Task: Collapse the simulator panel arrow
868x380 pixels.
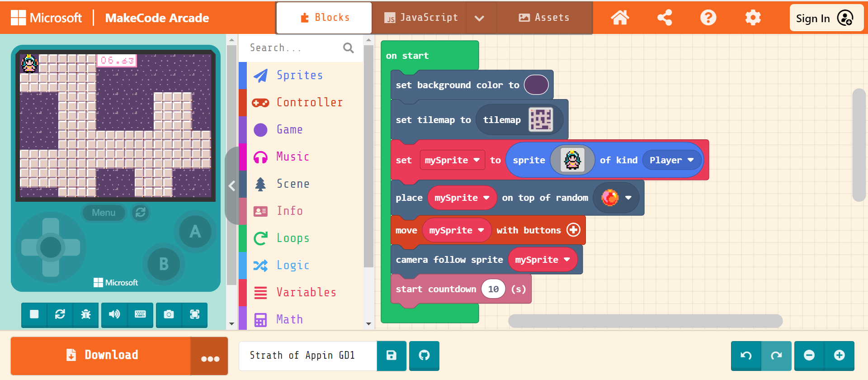Action: (232, 185)
